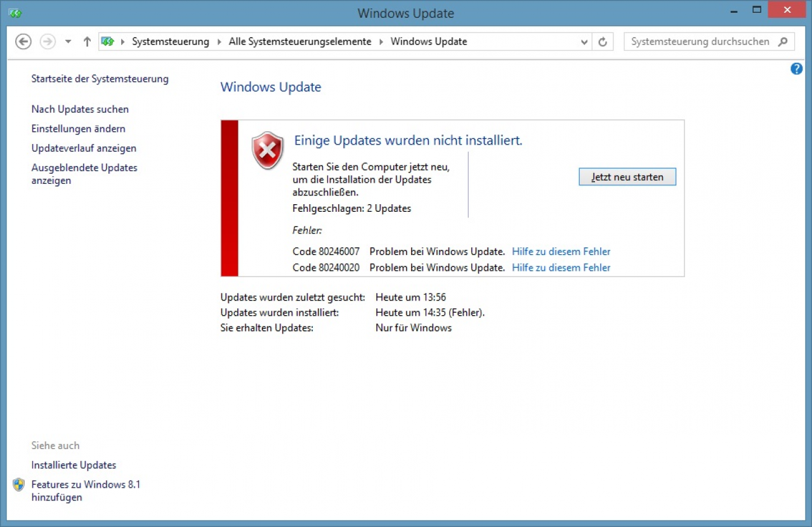Click the Code 80246007 text
This screenshot has height=527, width=812.
pos(326,252)
